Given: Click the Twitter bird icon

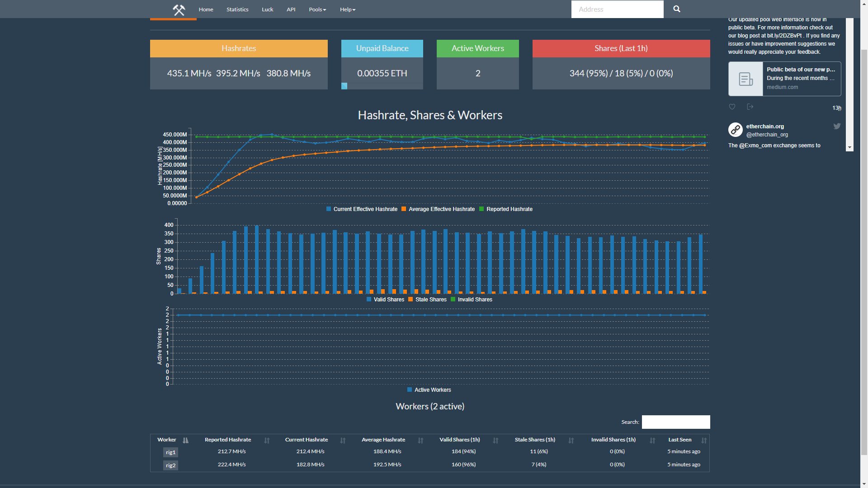Looking at the screenshot, I should (837, 127).
